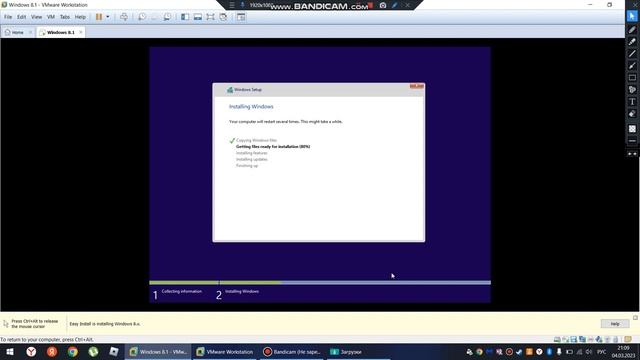Click the volume speaker tray icon

click(x=589, y=351)
